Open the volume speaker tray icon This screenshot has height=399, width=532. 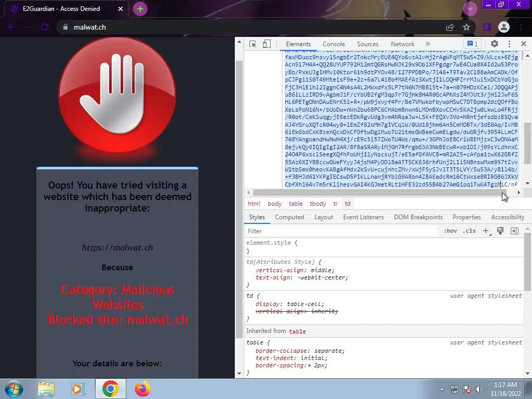pyautogui.click(x=480, y=389)
